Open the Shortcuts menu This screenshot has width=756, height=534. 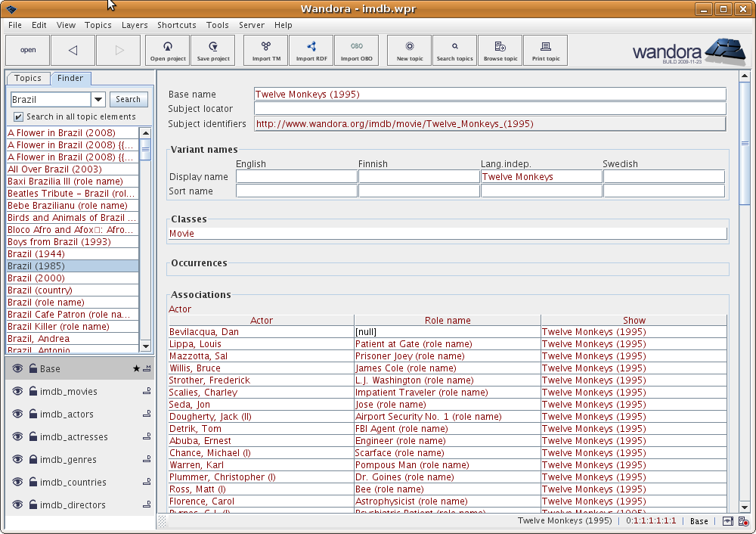(x=176, y=25)
